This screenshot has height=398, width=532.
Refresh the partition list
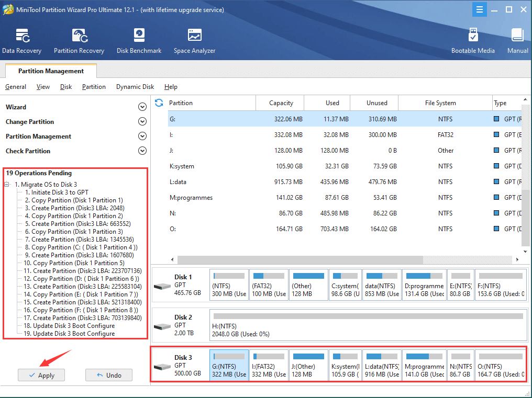coord(158,103)
